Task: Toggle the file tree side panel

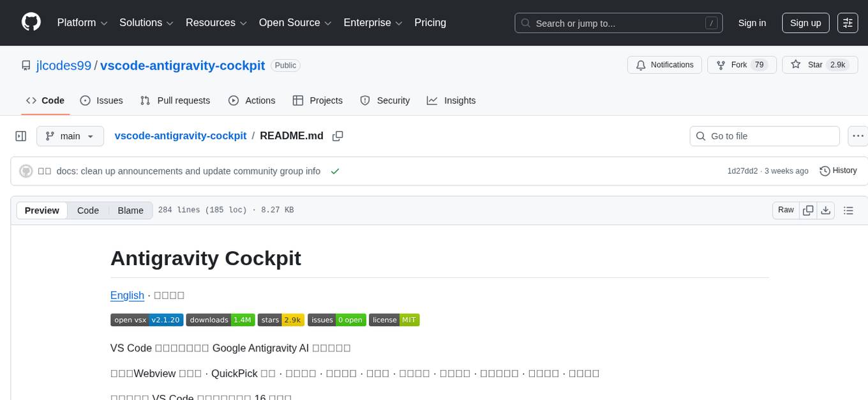Action: (21, 135)
